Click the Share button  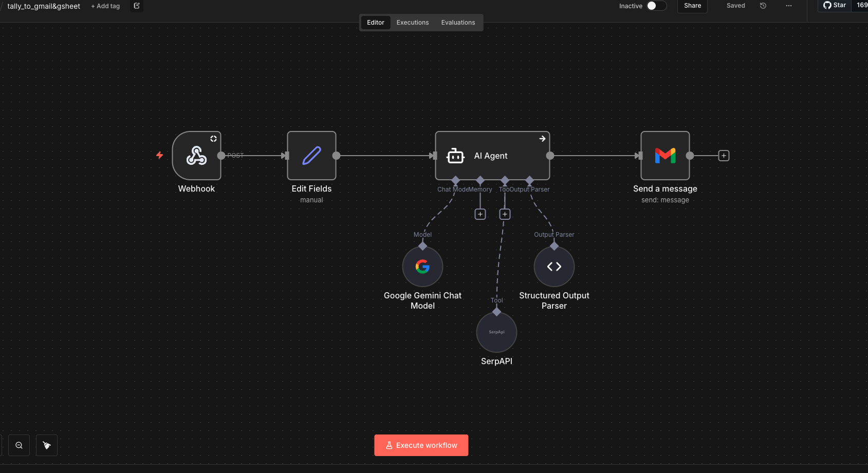(692, 6)
